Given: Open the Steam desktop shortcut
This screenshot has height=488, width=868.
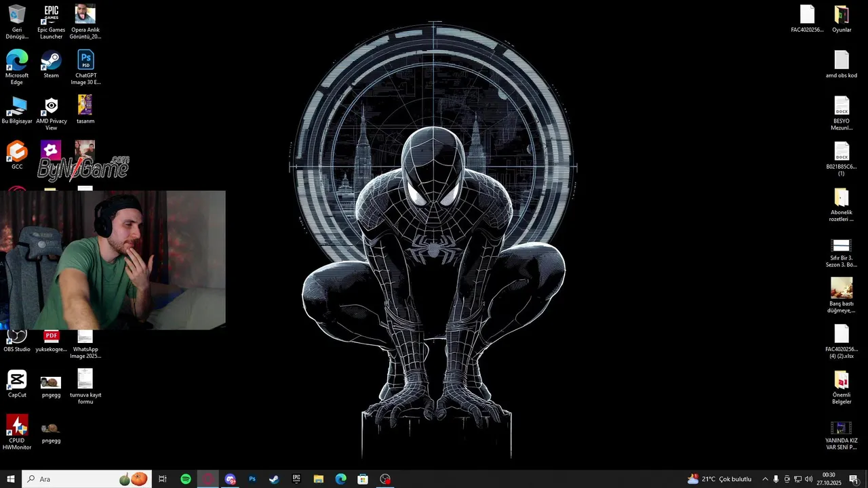Looking at the screenshot, I should [x=51, y=64].
